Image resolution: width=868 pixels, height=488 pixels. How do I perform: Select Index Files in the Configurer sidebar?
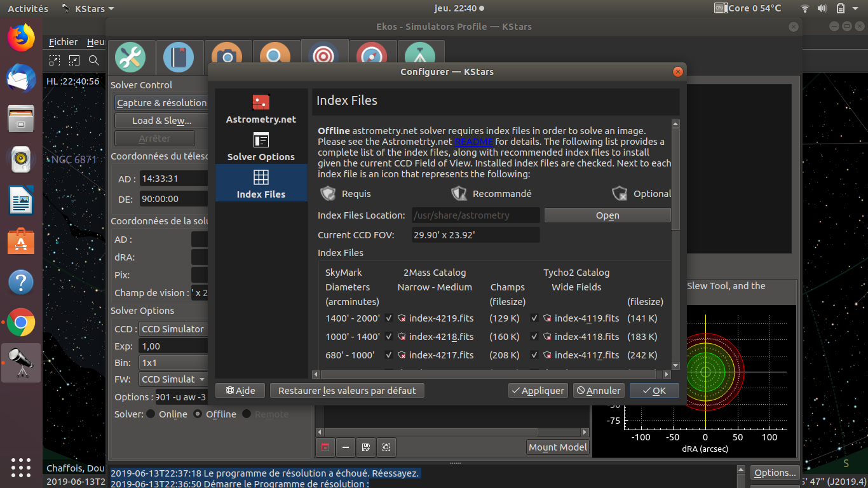[x=261, y=183]
